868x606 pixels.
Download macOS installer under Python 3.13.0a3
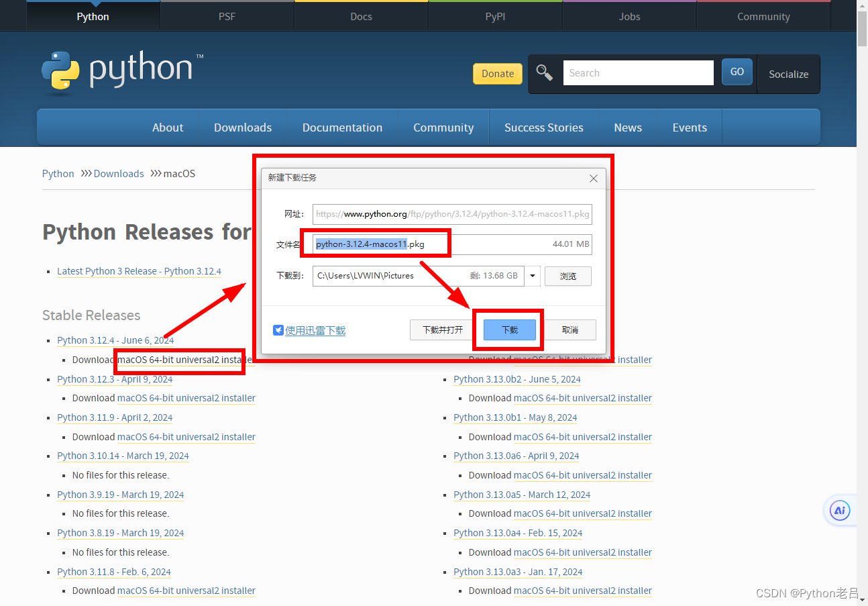tap(583, 591)
